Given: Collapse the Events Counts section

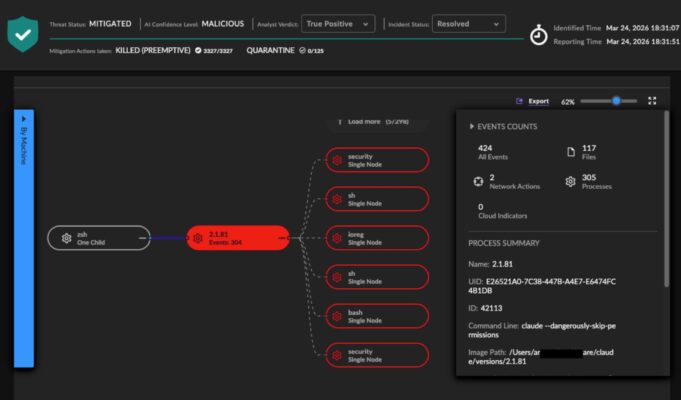Looking at the screenshot, I should (x=472, y=127).
